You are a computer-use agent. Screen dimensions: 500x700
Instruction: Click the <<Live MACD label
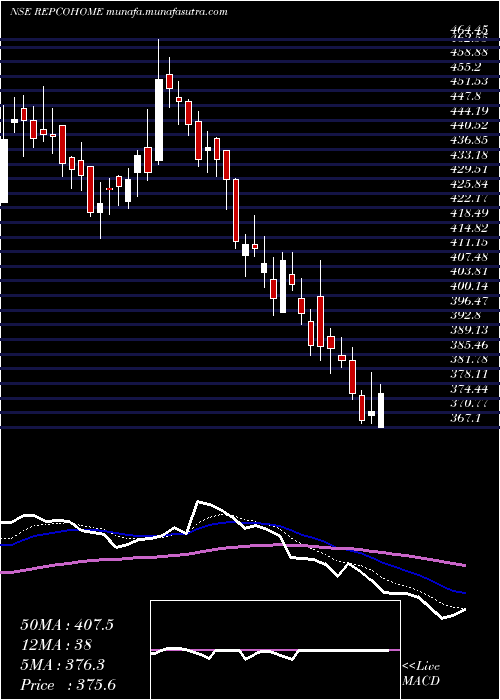(x=421, y=674)
